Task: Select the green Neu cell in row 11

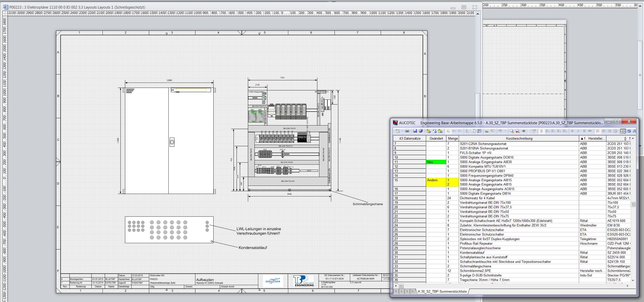Action: pos(436,162)
